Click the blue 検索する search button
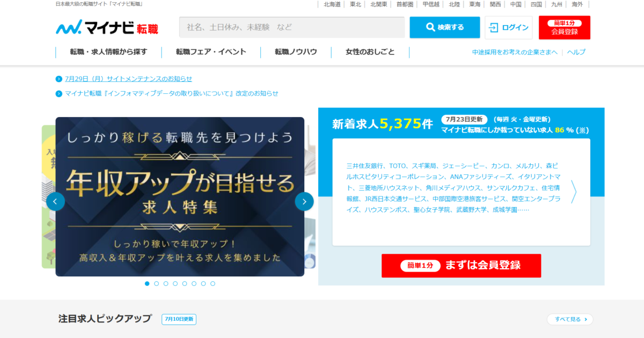The height and width of the screenshot is (338, 644). [444, 27]
